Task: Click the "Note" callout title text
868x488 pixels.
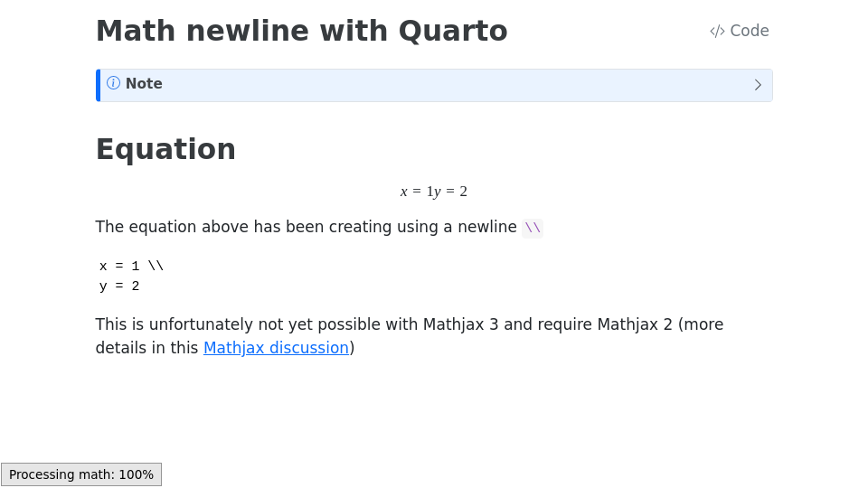Action: click(x=144, y=84)
